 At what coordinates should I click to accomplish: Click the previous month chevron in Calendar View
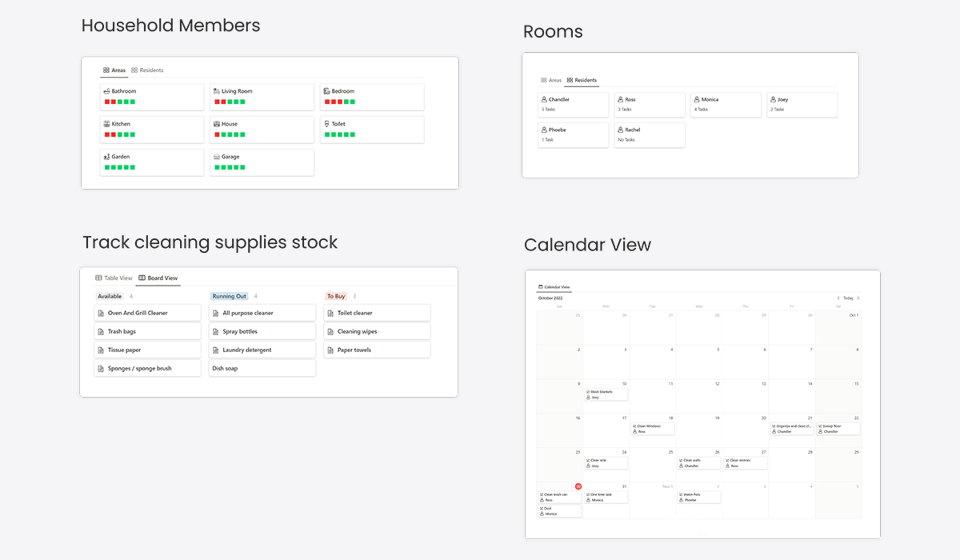tap(839, 298)
